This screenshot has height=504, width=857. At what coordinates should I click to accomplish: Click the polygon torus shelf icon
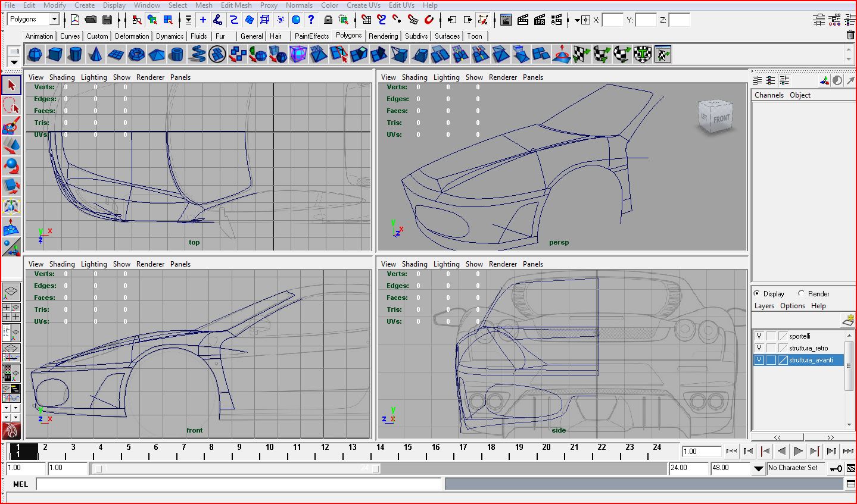tap(136, 55)
